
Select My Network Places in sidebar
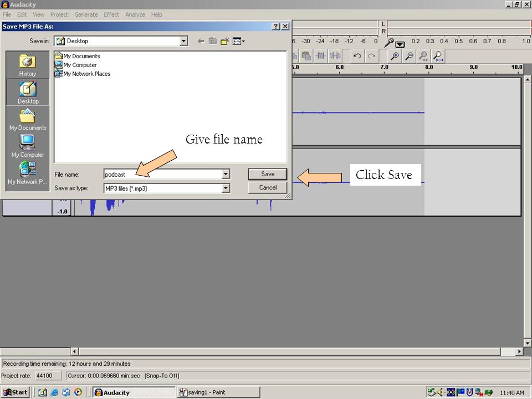(28, 173)
